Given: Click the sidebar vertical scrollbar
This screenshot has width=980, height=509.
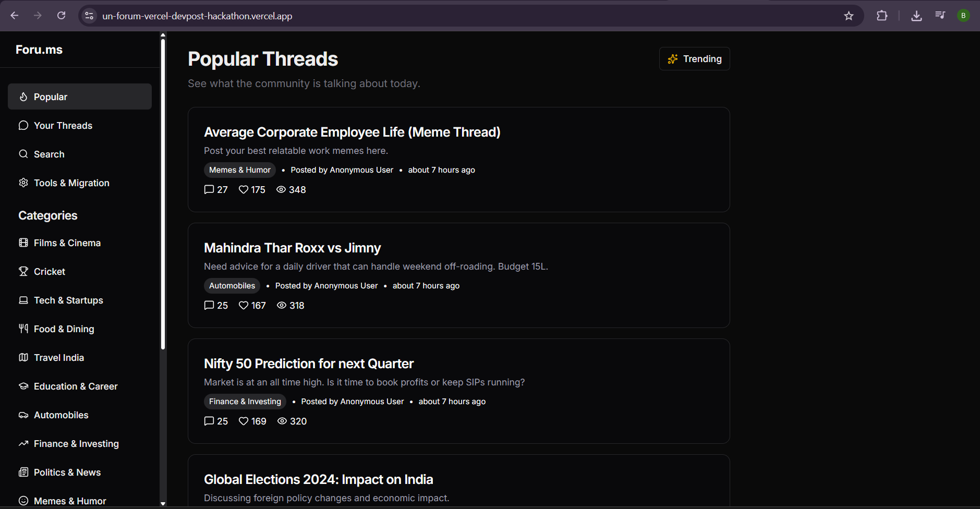Looking at the screenshot, I should (x=163, y=195).
